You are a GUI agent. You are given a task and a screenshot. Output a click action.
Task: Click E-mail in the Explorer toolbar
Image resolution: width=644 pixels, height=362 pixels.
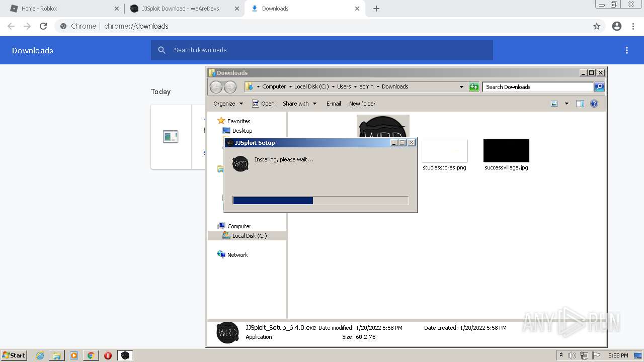click(x=334, y=104)
